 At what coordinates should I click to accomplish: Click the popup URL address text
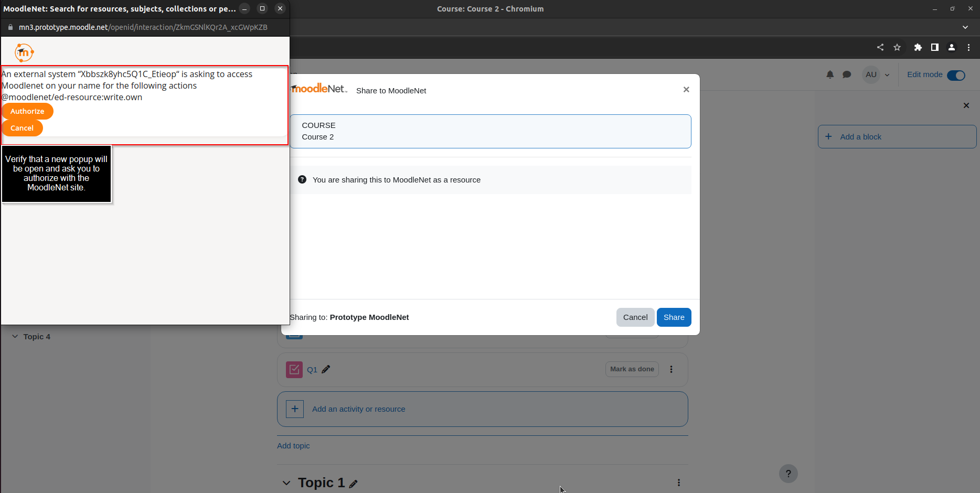click(143, 27)
